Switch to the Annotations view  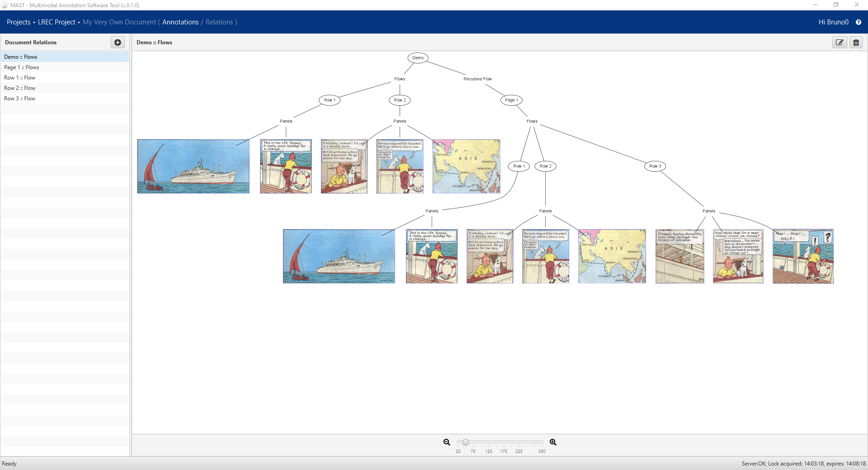[x=180, y=22]
